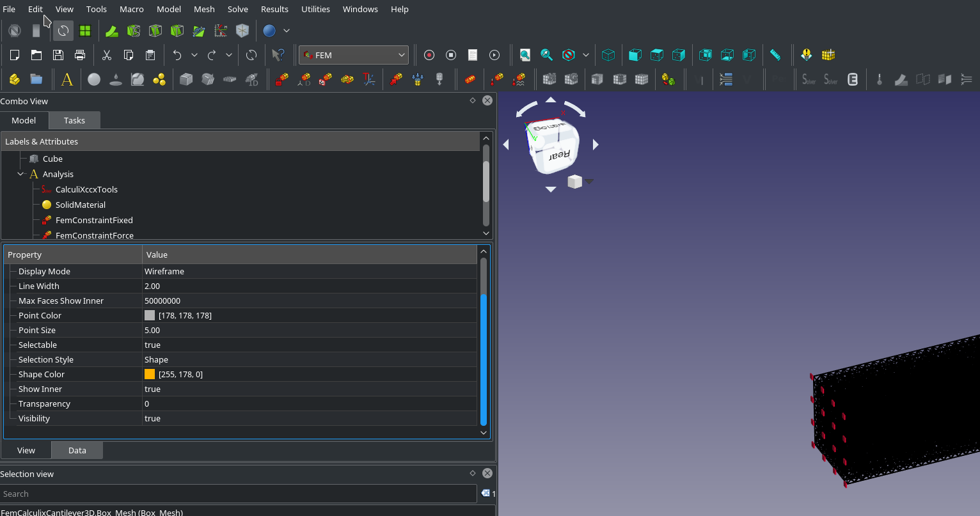The image size is (980, 516).
Task: Switch to isometric view
Action: click(x=608, y=55)
